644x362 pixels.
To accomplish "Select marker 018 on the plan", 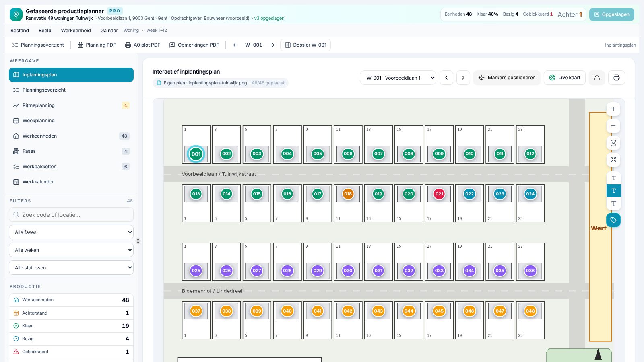I will pos(348,194).
